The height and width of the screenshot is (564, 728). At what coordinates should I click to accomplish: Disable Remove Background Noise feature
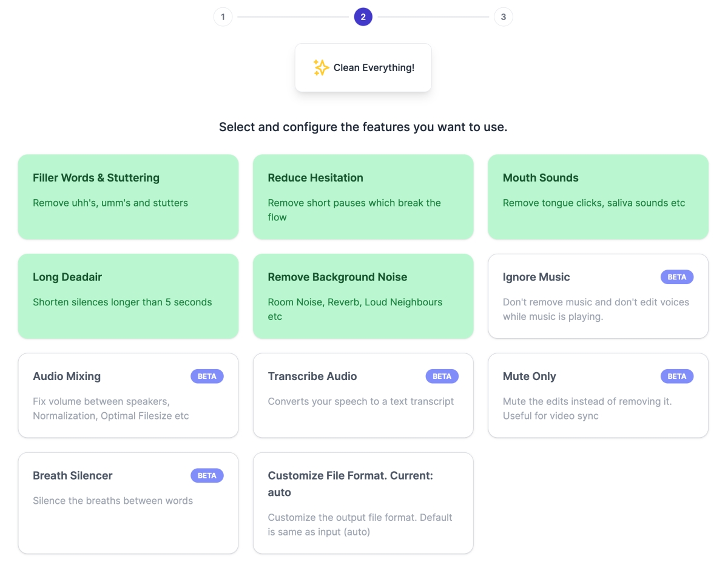[x=363, y=296]
